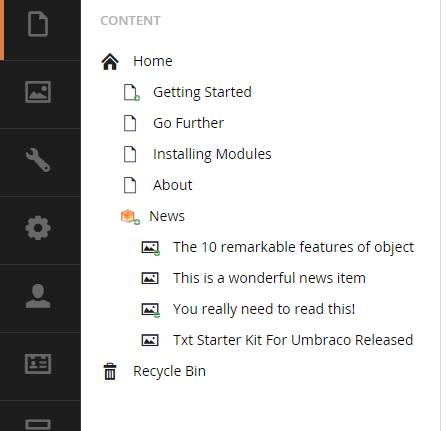
Task: Open 'Txt Starter Kit For Umbraco Released'
Action: point(293,340)
